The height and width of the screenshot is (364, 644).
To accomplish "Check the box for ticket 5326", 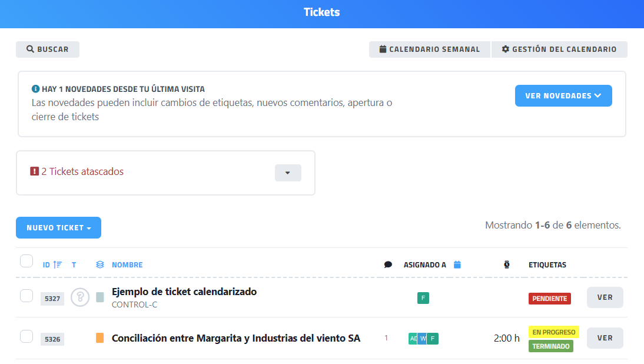I will click(26, 336).
